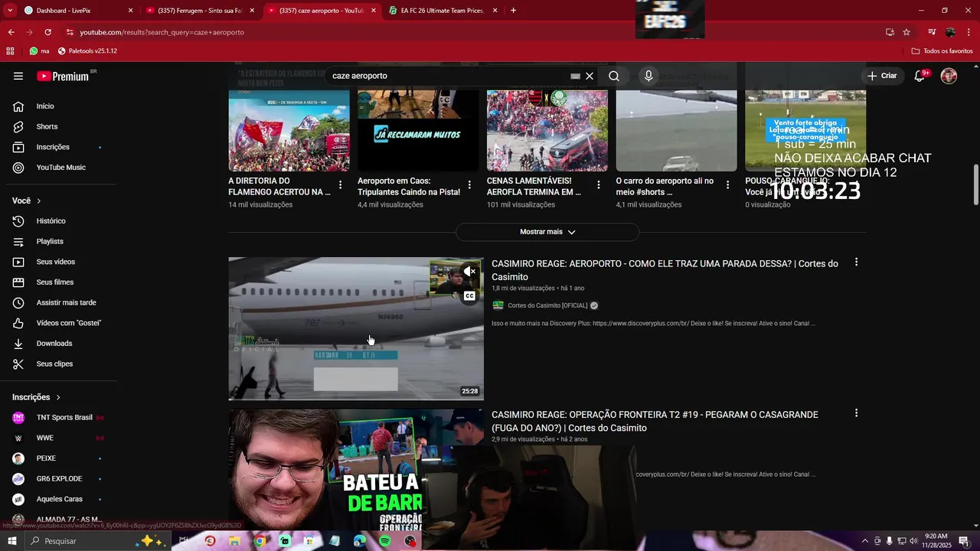This screenshot has width=980, height=551.
Task: Open options menu for OPERAÇÃO FRONTEIRA video
Action: [856, 413]
